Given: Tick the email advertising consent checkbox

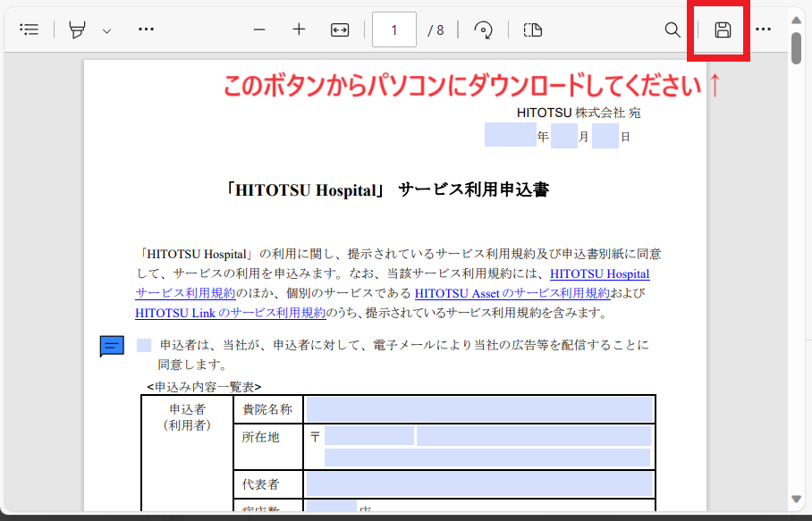Looking at the screenshot, I should click(x=144, y=345).
